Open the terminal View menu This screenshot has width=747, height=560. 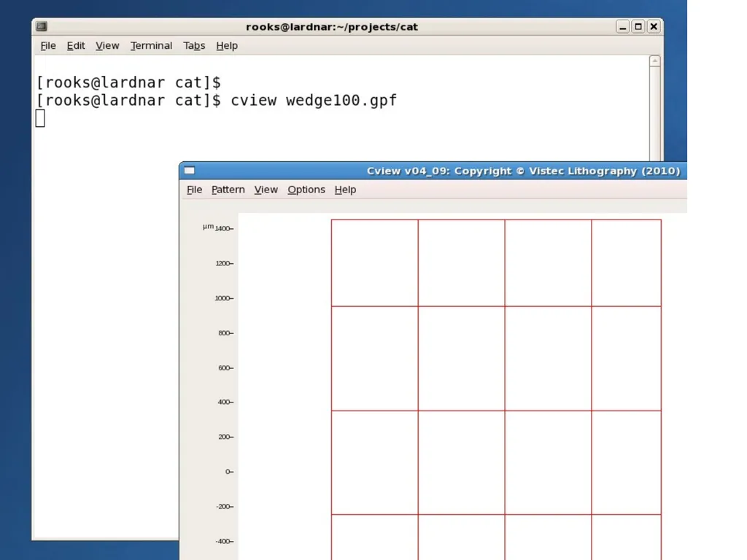click(107, 46)
